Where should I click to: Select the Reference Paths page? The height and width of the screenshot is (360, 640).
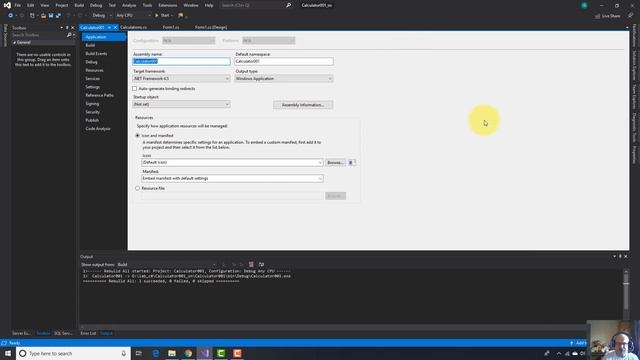(100, 95)
